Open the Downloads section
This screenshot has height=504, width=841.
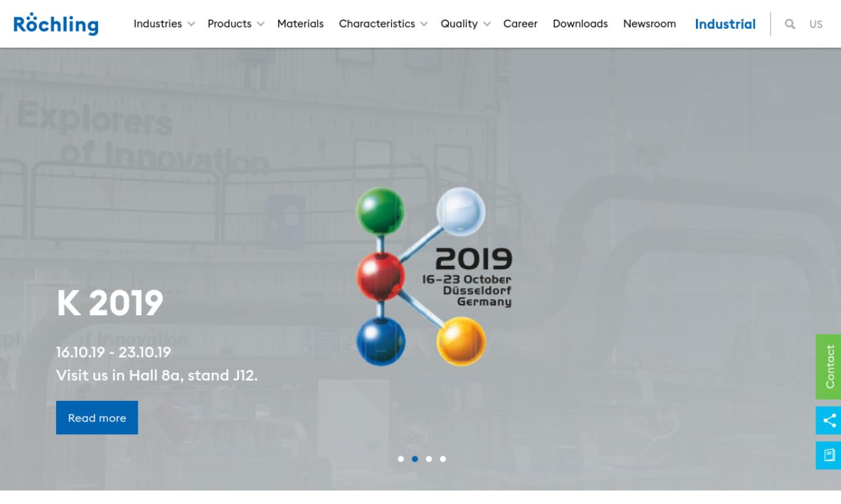tap(580, 24)
